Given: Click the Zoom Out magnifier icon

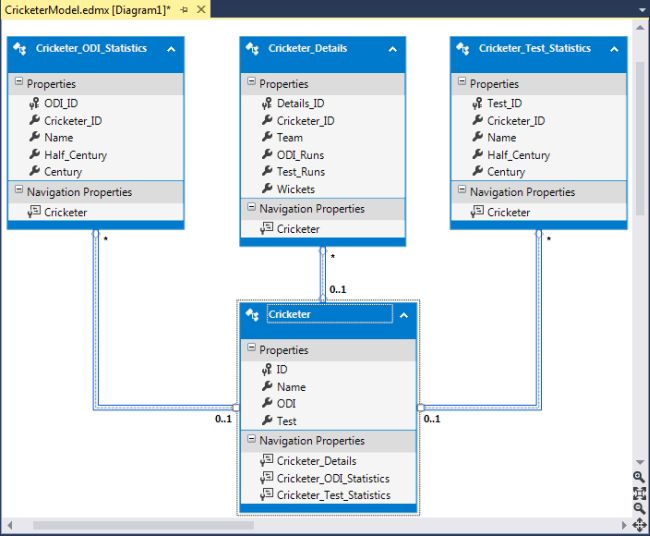Looking at the screenshot, I should pos(640,508).
